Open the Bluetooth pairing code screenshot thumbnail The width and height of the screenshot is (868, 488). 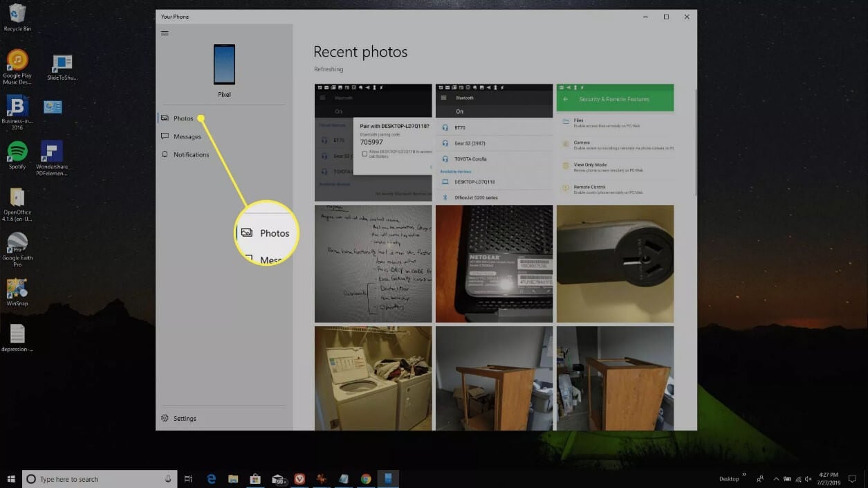pyautogui.click(x=373, y=143)
